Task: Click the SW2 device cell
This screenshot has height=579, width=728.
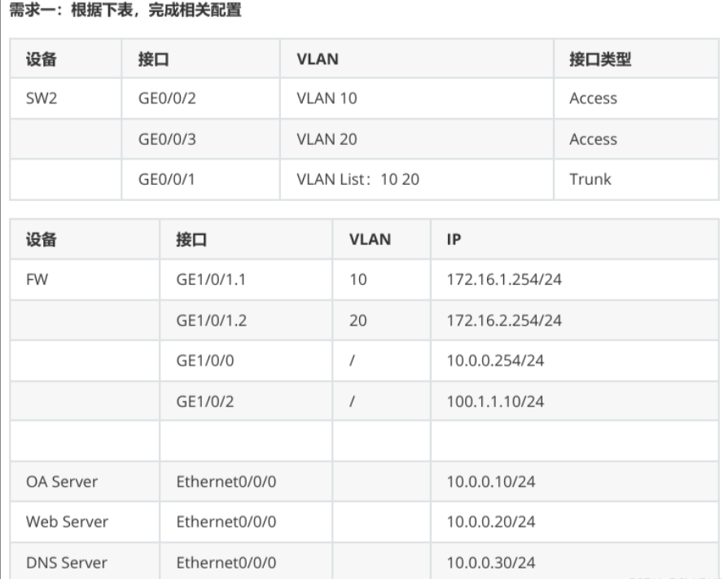Action: 65,99
